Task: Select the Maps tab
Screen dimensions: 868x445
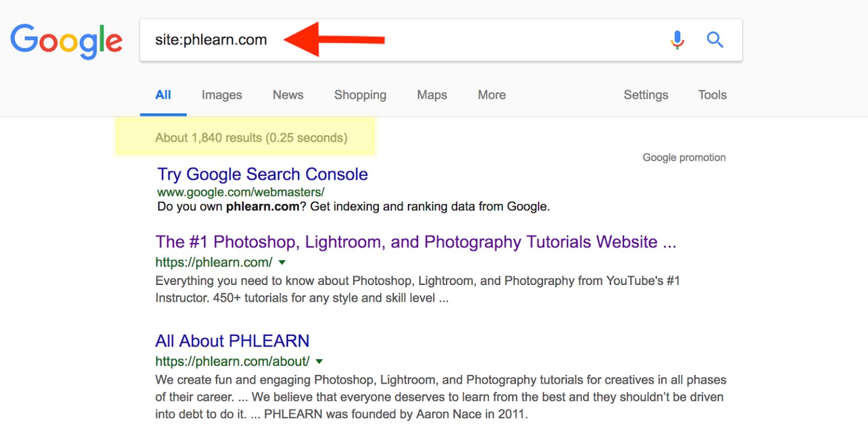Action: (x=431, y=95)
